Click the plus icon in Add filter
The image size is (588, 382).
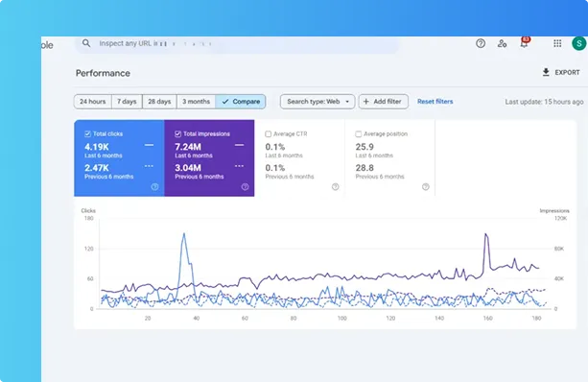pyautogui.click(x=366, y=102)
